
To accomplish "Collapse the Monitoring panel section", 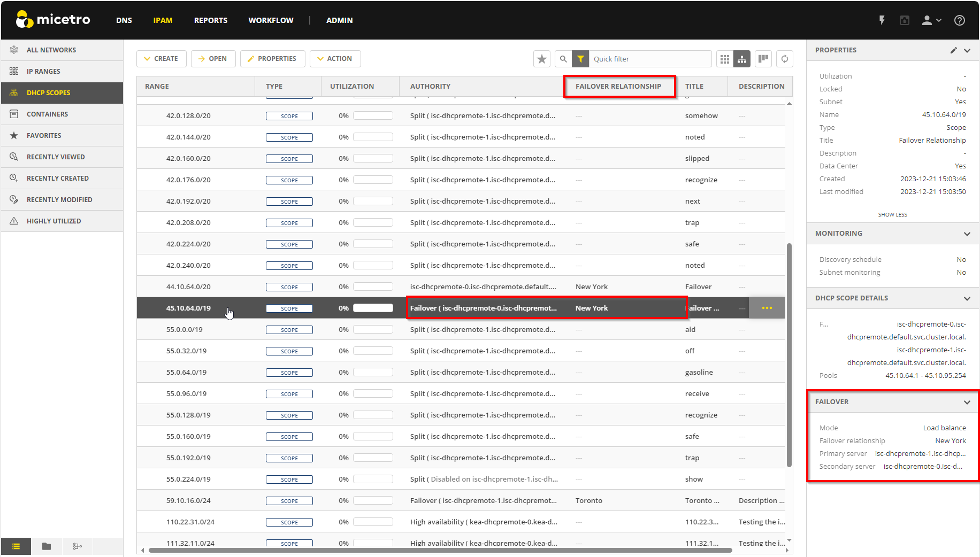I will (967, 234).
